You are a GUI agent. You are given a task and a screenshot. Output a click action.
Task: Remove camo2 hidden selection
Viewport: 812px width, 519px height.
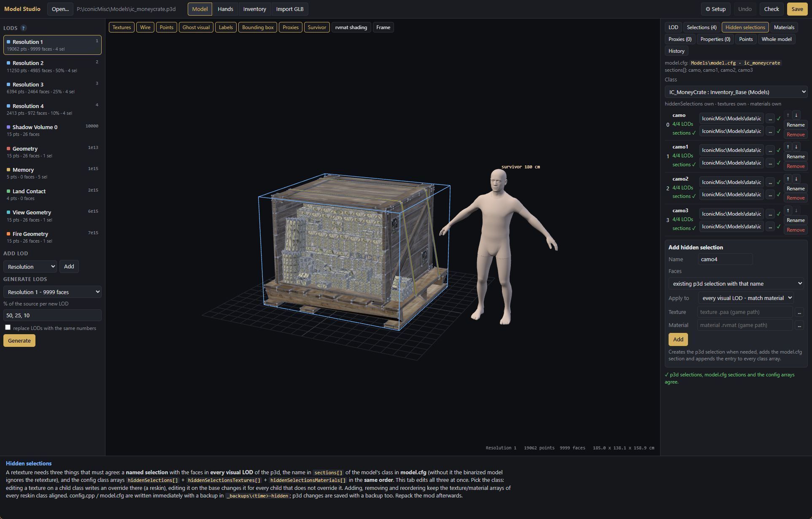[x=796, y=198]
